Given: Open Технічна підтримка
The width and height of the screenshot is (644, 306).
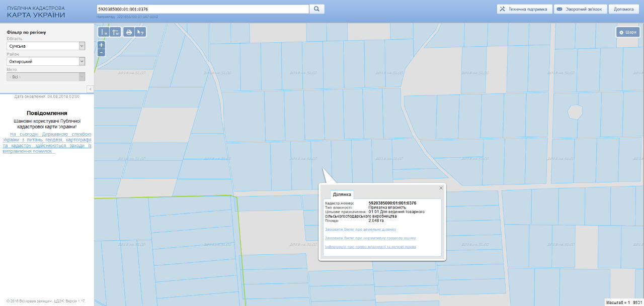Looking at the screenshot, I should (x=524, y=9).
